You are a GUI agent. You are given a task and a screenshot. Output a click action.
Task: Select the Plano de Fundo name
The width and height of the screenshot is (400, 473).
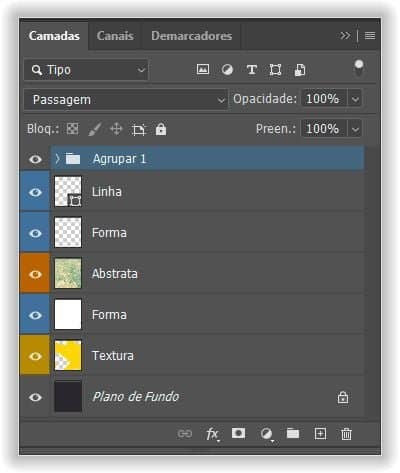point(136,397)
